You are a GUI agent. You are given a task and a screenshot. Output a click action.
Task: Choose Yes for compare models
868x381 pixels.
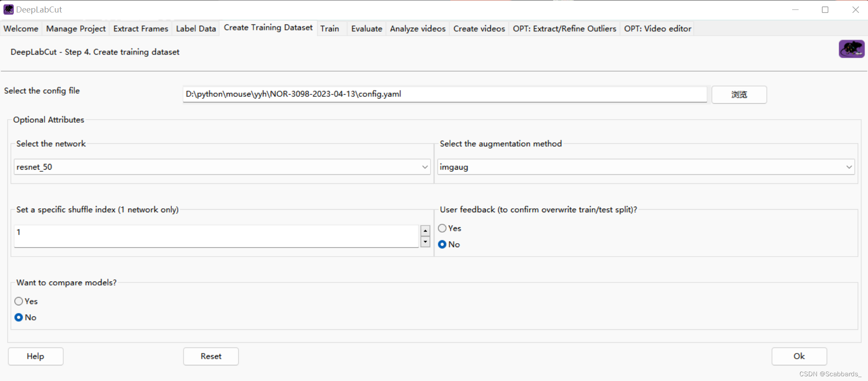[x=26, y=301]
